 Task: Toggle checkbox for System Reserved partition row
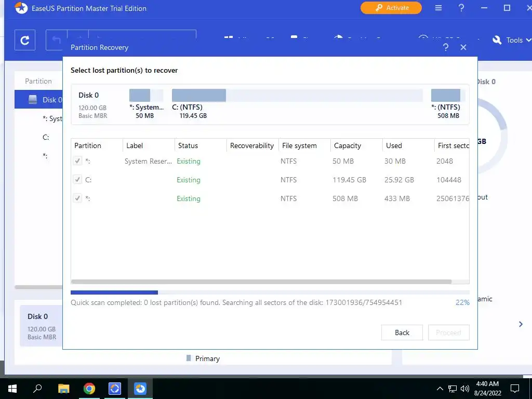point(77,161)
